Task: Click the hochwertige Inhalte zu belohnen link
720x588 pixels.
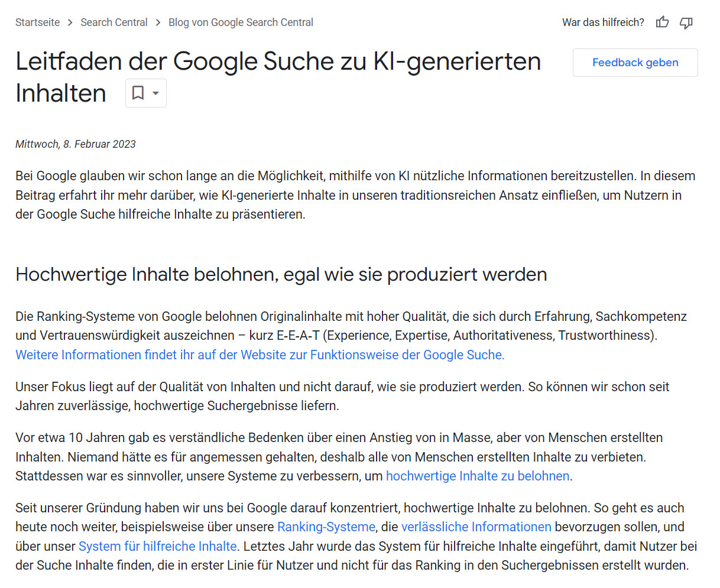Action: (477, 476)
